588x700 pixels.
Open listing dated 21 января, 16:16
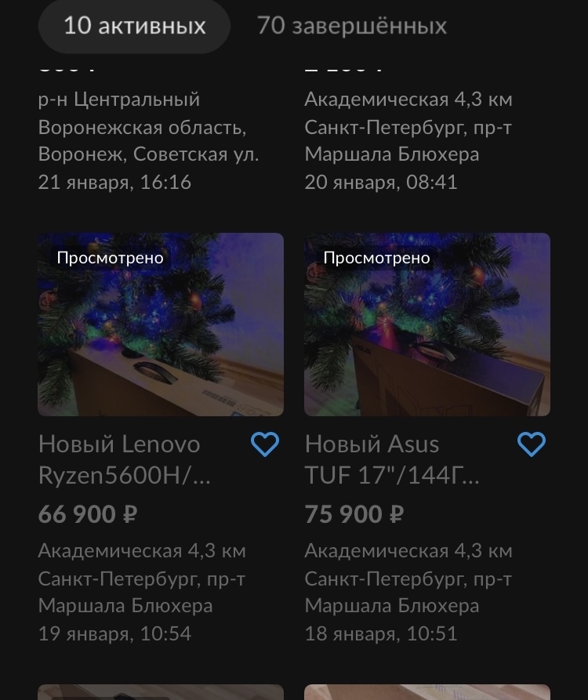pyautogui.click(x=114, y=183)
